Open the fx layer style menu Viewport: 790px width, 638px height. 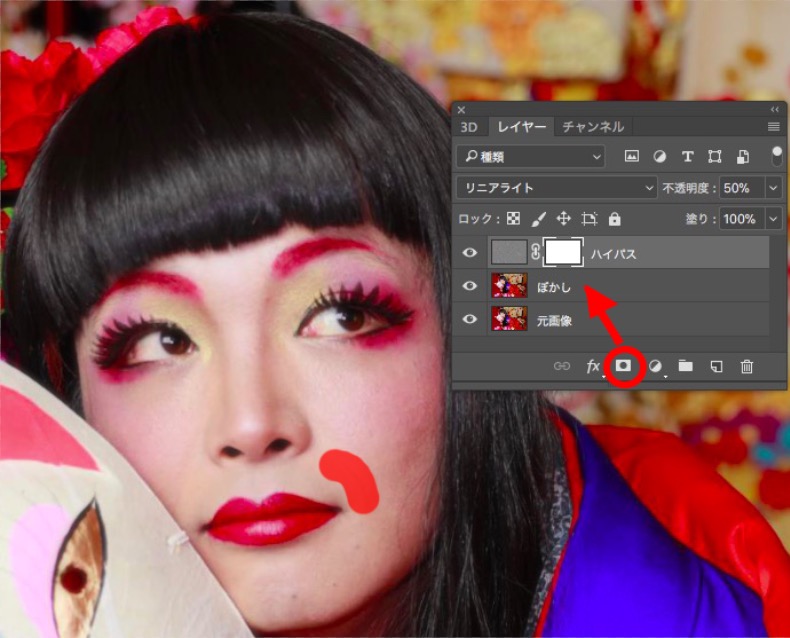pos(594,366)
